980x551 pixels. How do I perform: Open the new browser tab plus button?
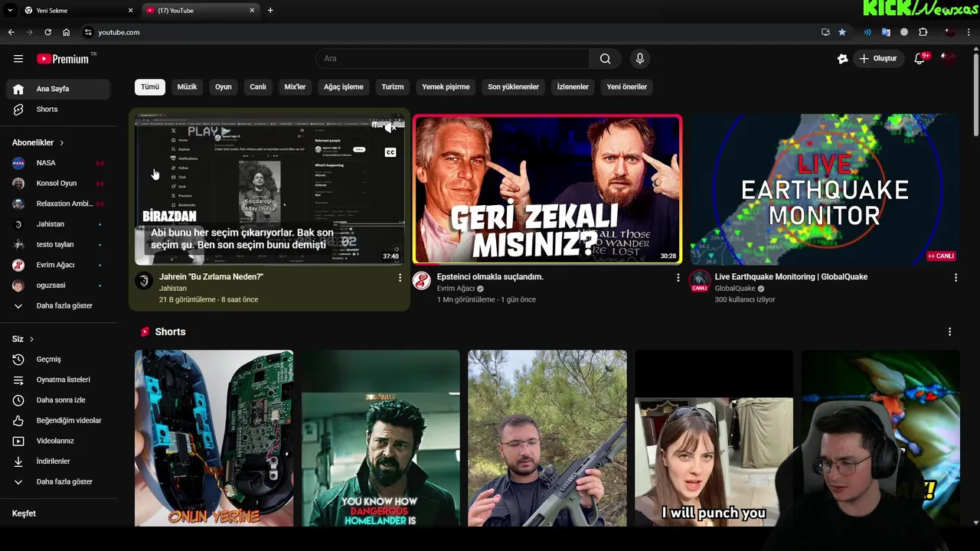click(x=270, y=10)
